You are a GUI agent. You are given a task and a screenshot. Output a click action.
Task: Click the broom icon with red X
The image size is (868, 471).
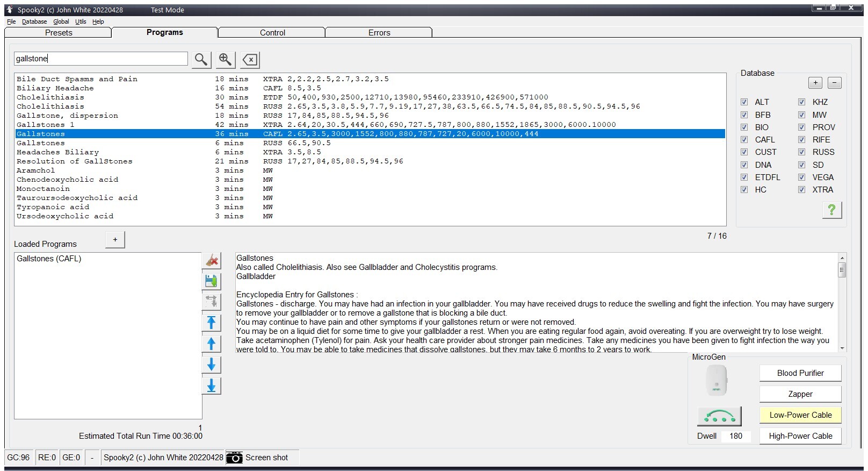click(212, 261)
